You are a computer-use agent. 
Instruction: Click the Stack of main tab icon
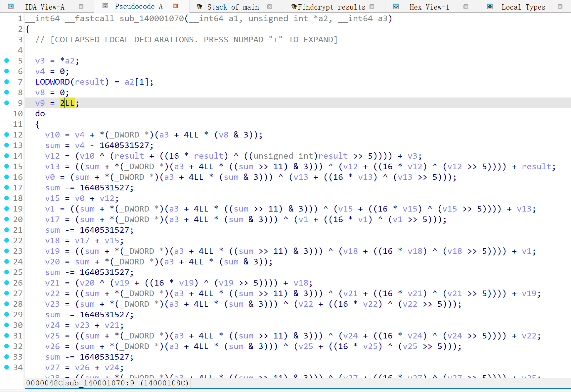pos(199,7)
